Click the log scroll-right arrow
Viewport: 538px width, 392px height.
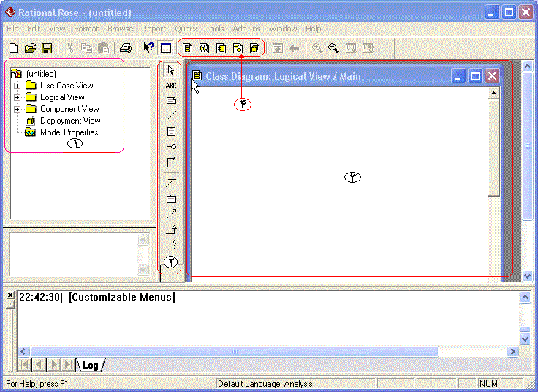click(513, 351)
